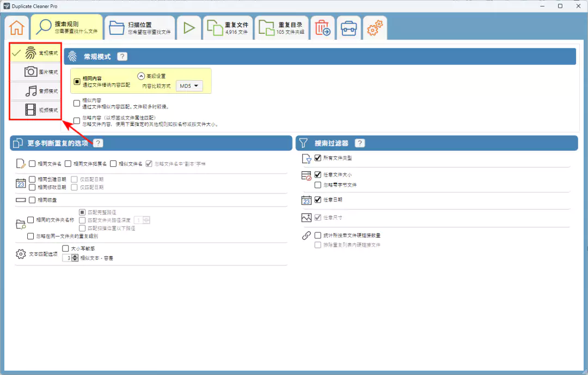Select the 忽略内容 ignore content option

[x=77, y=120]
